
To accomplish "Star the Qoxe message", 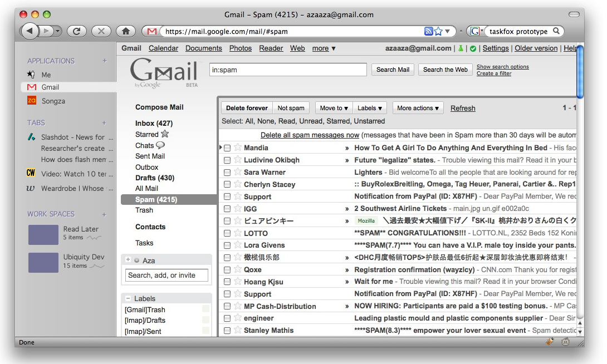I will [x=238, y=269].
